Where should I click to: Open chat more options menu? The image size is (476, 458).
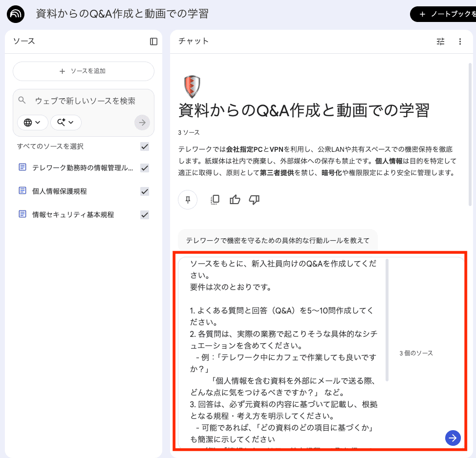click(x=460, y=42)
